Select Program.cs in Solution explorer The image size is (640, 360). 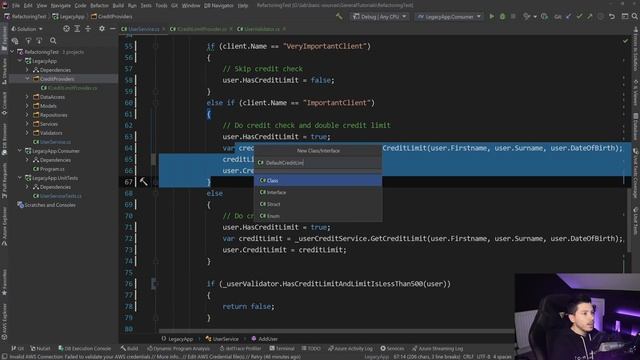tap(48, 169)
